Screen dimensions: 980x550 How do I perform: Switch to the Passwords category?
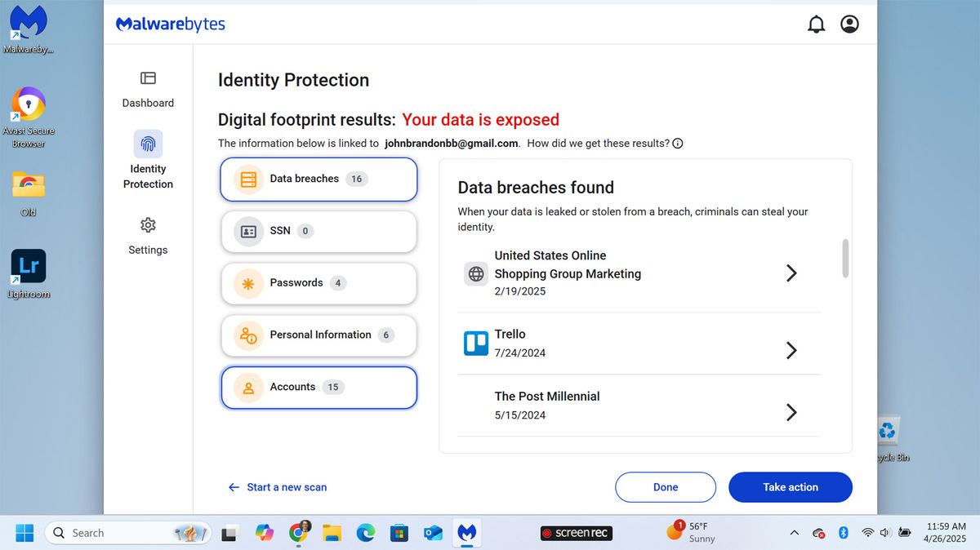318,283
